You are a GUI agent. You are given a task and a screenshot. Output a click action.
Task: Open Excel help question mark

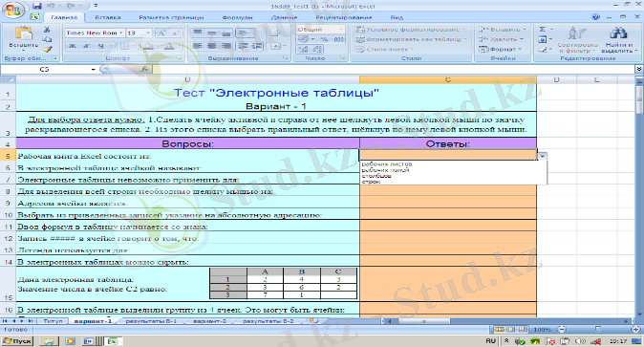(596, 17)
